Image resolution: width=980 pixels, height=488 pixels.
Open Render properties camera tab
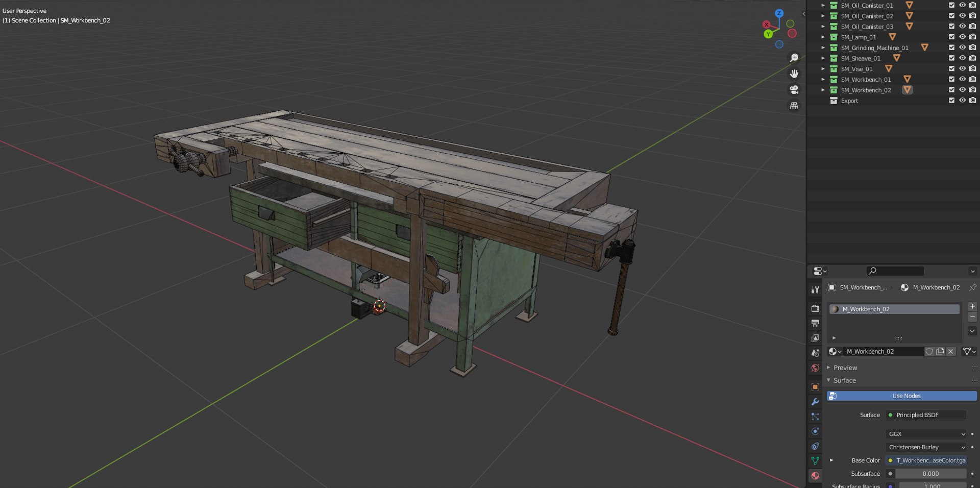coord(815,308)
